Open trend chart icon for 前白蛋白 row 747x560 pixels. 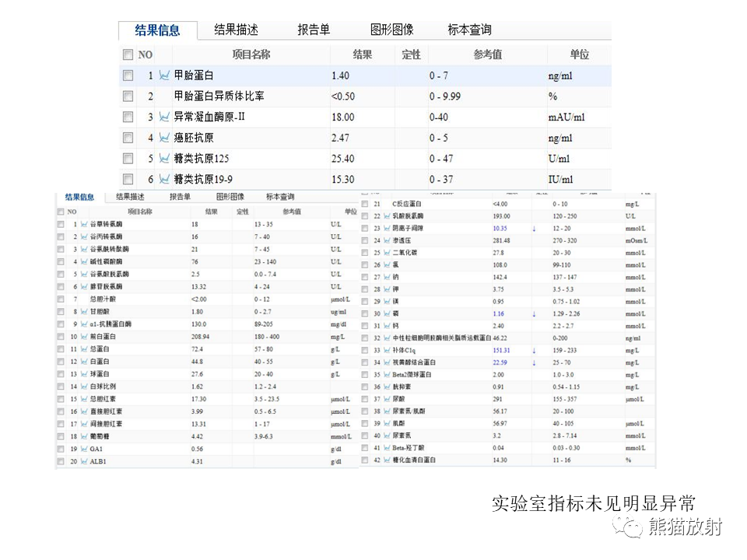[84, 336]
